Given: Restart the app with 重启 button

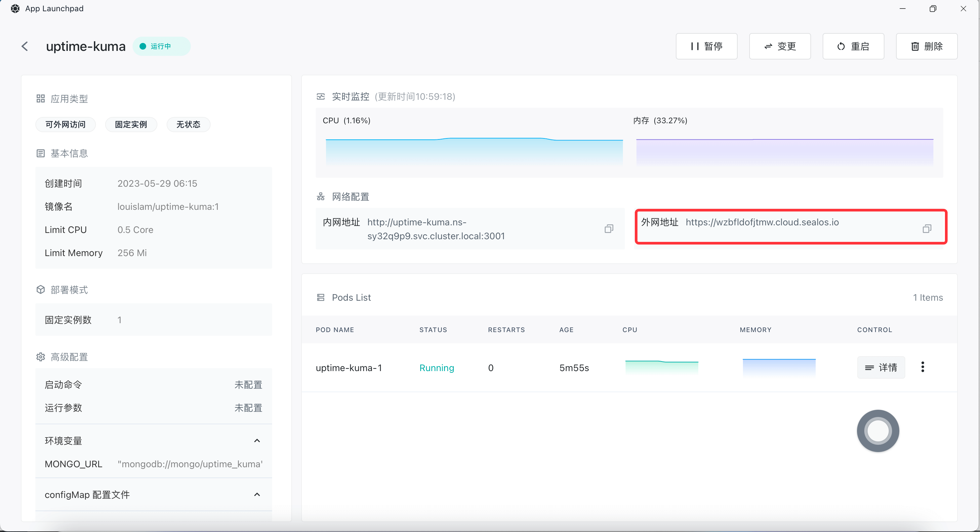Looking at the screenshot, I should tap(853, 46).
